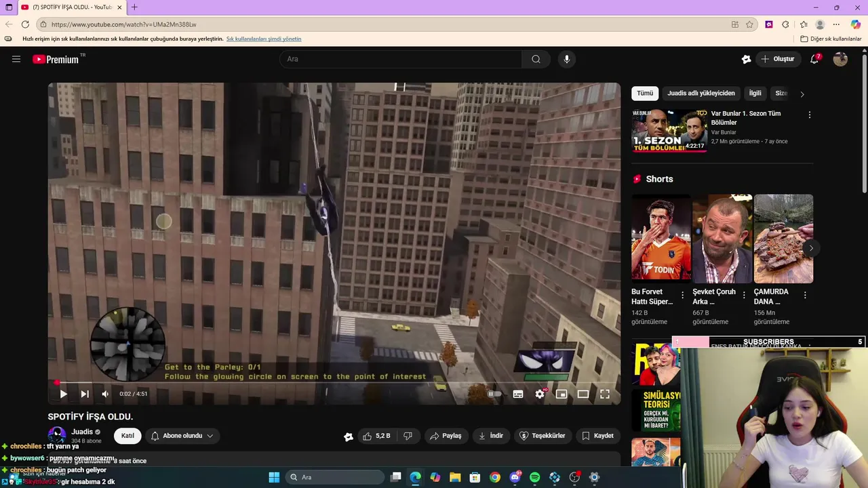Click the Shorts section heading
868x488 pixels.
point(659,179)
